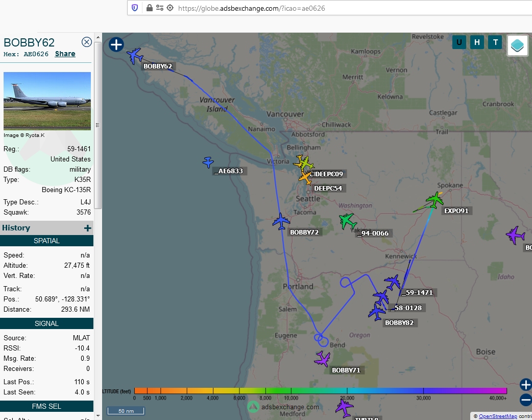This screenshot has height=420, width=532.
Task: Click the BOBBY62 map label
Action: coord(158,66)
